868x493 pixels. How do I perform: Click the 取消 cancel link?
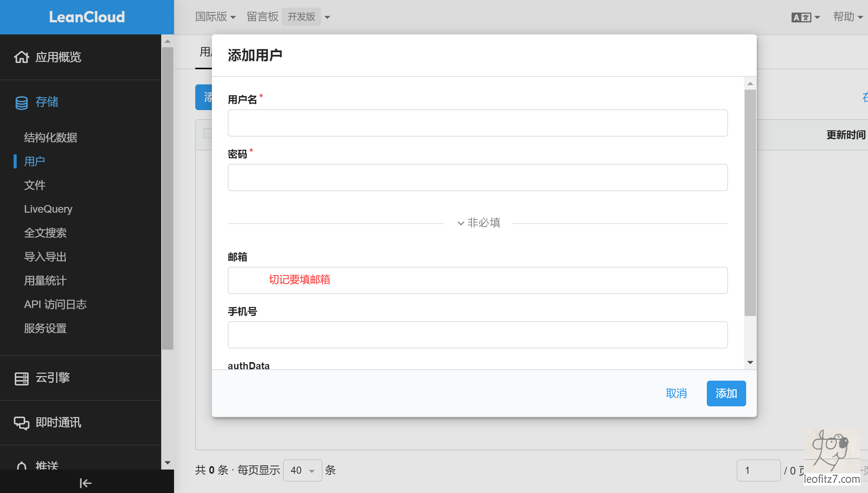pyautogui.click(x=676, y=393)
